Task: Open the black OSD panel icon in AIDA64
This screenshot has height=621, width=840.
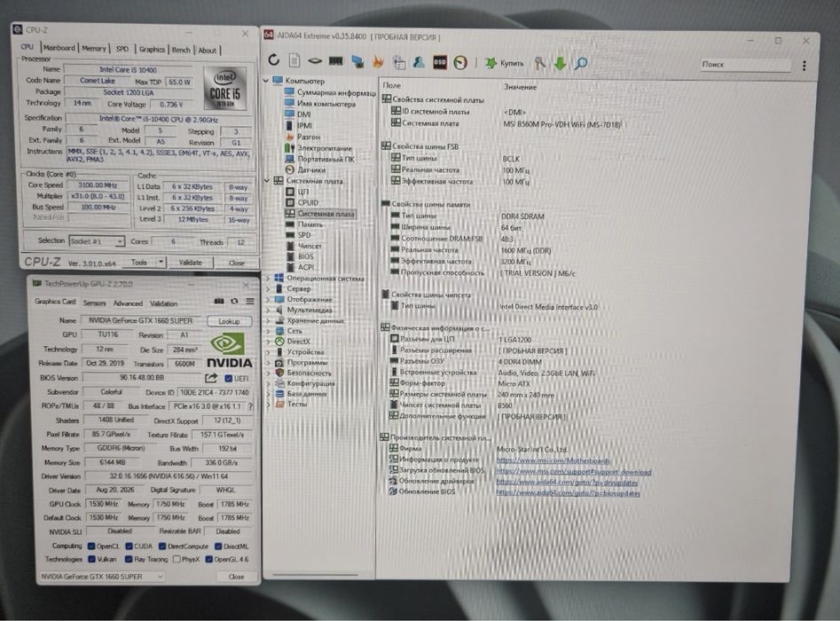Action: (440, 62)
